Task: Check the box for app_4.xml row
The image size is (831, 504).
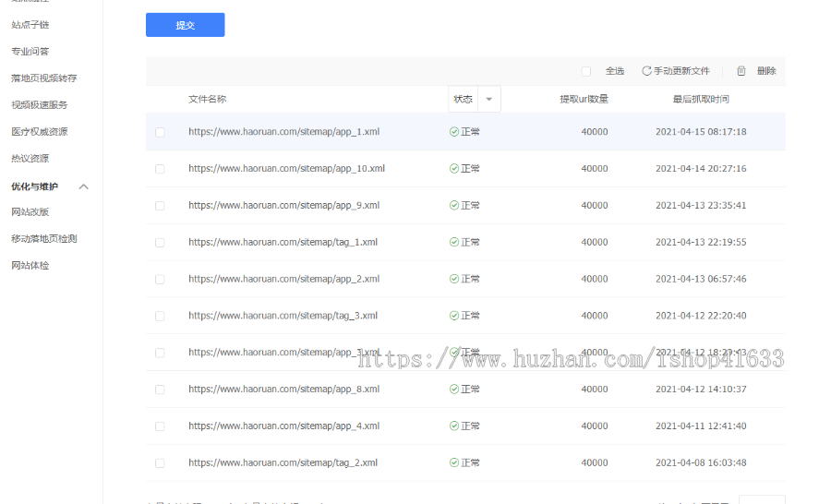Action: coord(160,426)
